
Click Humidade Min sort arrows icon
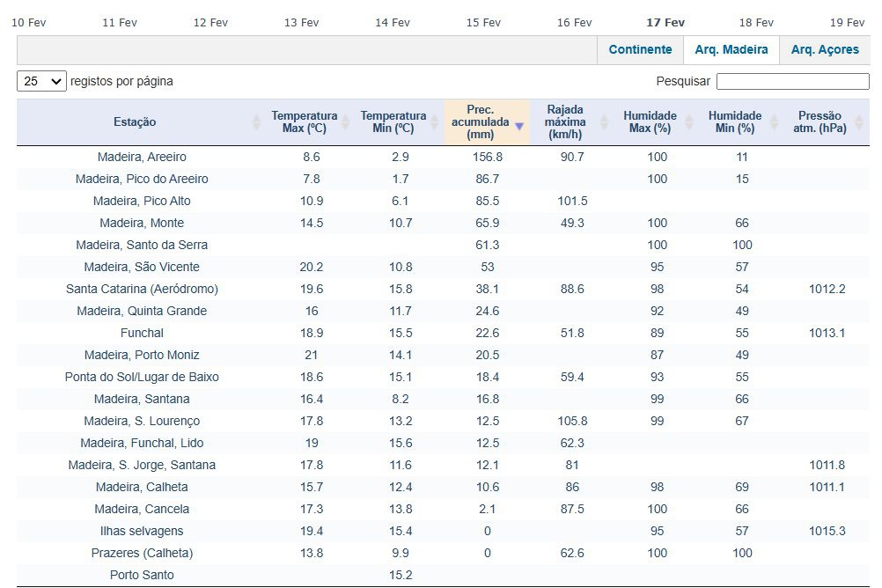click(x=772, y=122)
